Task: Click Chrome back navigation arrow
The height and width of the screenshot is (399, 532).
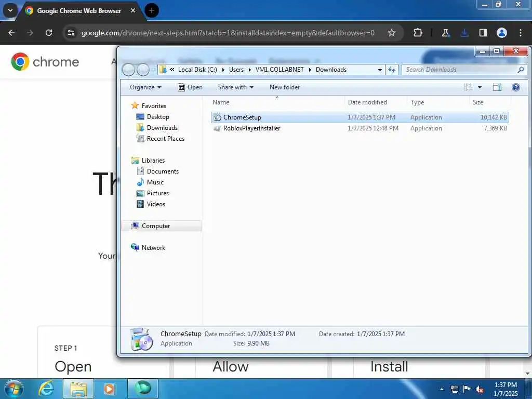Action: tap(11, 33)
